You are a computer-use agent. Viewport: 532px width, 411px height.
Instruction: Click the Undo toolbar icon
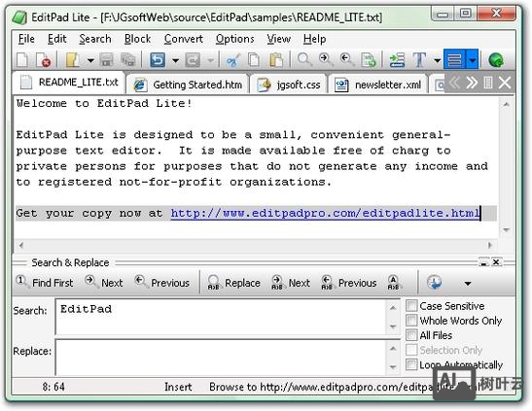click(158, 60)
